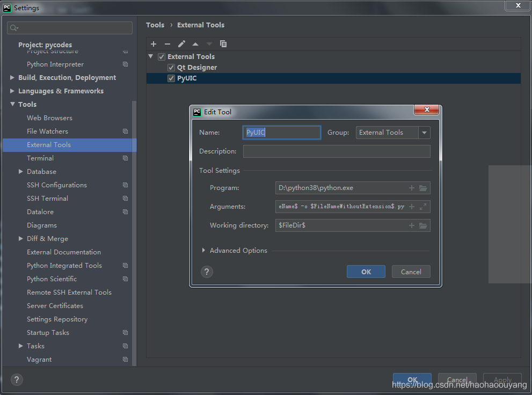This screenshot has height=395, width=532.
Task: Browse for Program with folder icon
Action: [423, 188]
